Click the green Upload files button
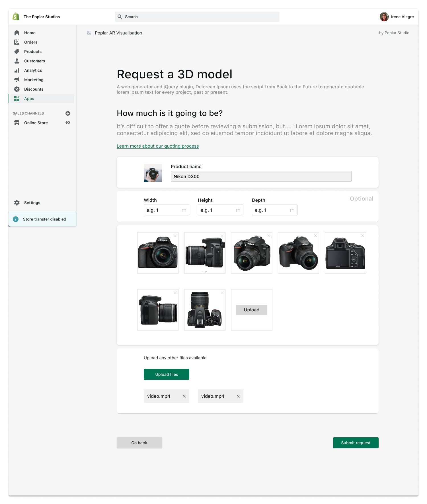This screenshot has height=504, width=427. coord(166,374)
